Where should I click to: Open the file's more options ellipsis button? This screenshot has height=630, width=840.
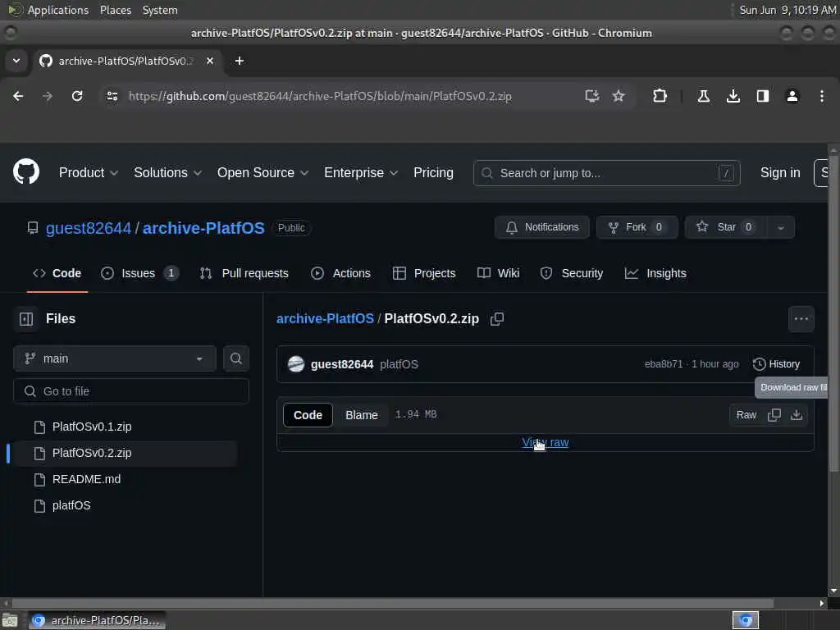click(801, 319)
